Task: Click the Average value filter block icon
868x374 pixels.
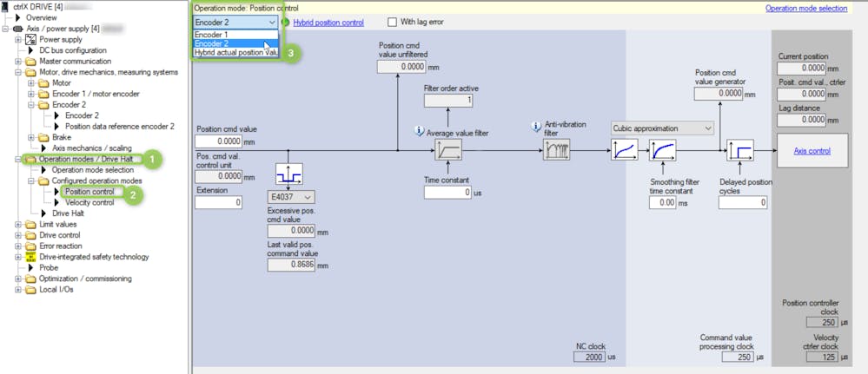Action: pyautogui.click(x=448, y=150)
